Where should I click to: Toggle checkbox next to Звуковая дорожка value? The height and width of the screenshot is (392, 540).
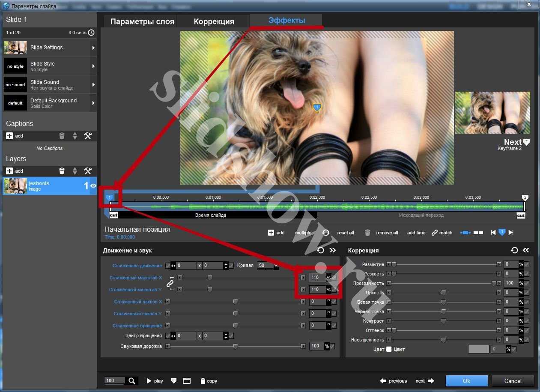click(332, 346)
